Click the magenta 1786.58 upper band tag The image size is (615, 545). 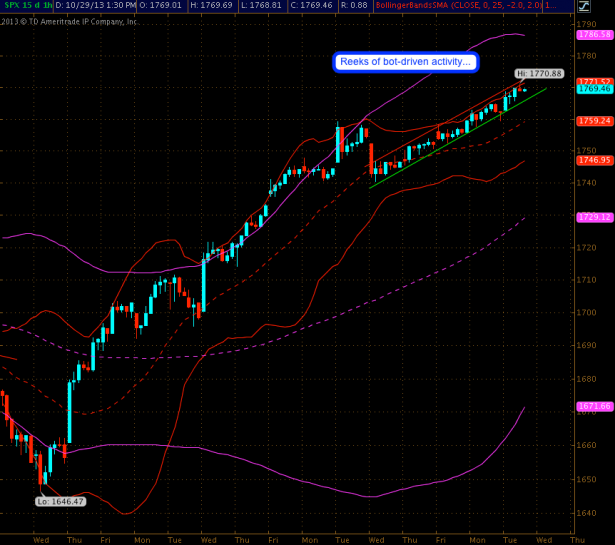[594, 34]
